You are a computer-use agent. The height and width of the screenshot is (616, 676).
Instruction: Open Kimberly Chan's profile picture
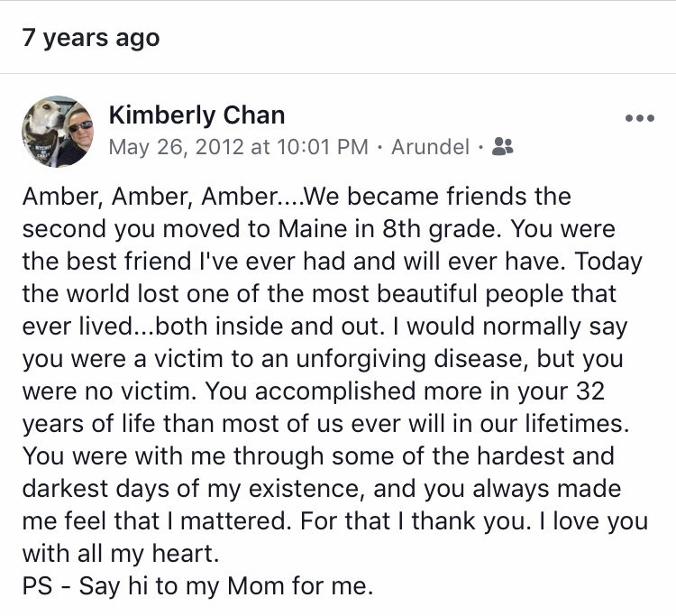pos(56,131)
